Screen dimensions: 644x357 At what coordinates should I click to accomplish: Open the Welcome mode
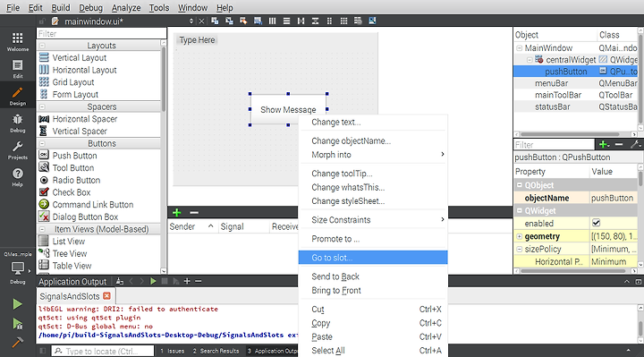18,42
